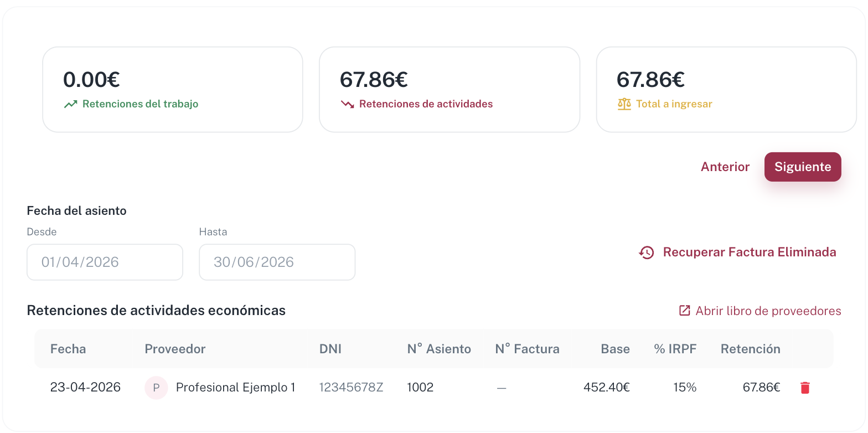Click the 15% IRPF value

(x=685, y=388)
